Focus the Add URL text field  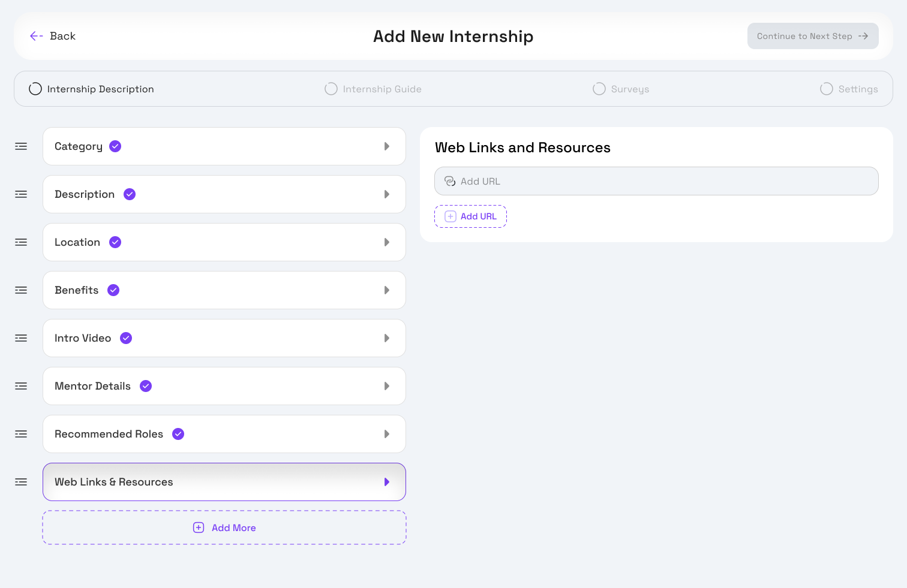click(x=660, y=181)
